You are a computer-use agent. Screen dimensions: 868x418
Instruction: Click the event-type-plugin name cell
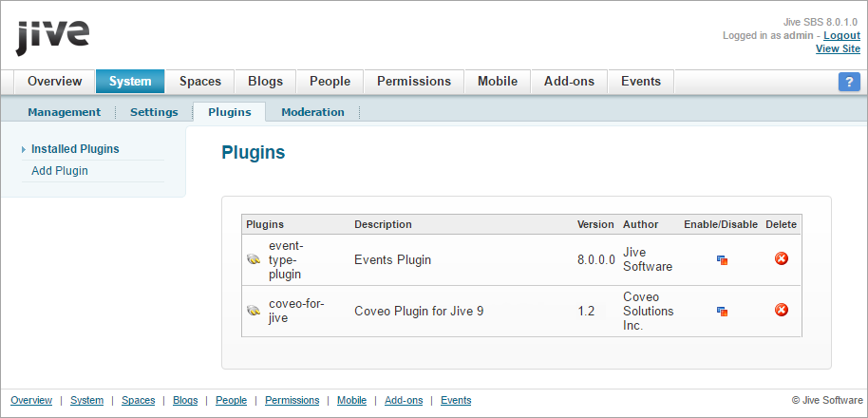(x=285, y=259)
